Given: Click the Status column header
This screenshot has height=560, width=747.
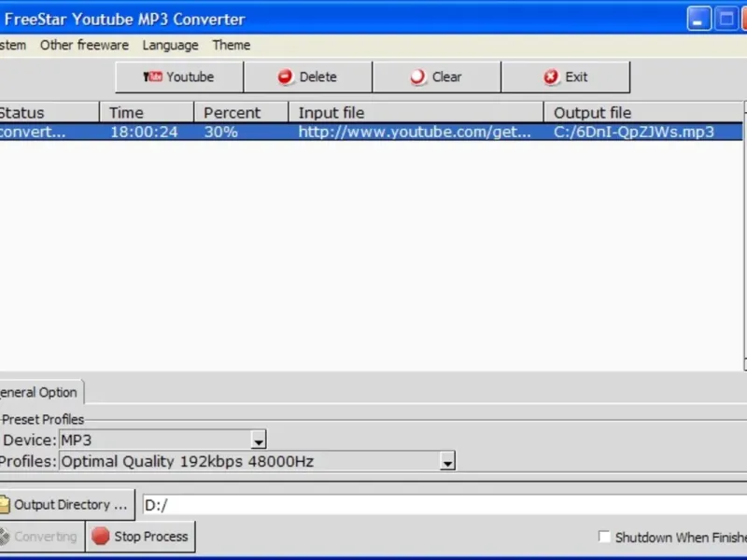Looking at the screenshot, I should [49, 112].
